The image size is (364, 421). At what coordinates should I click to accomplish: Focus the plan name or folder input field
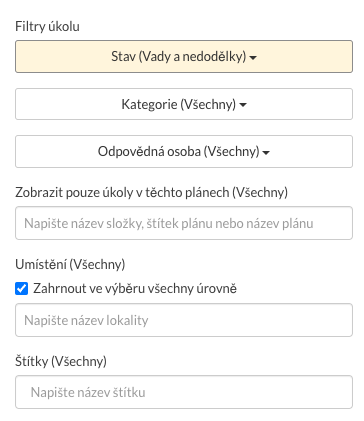184,223
